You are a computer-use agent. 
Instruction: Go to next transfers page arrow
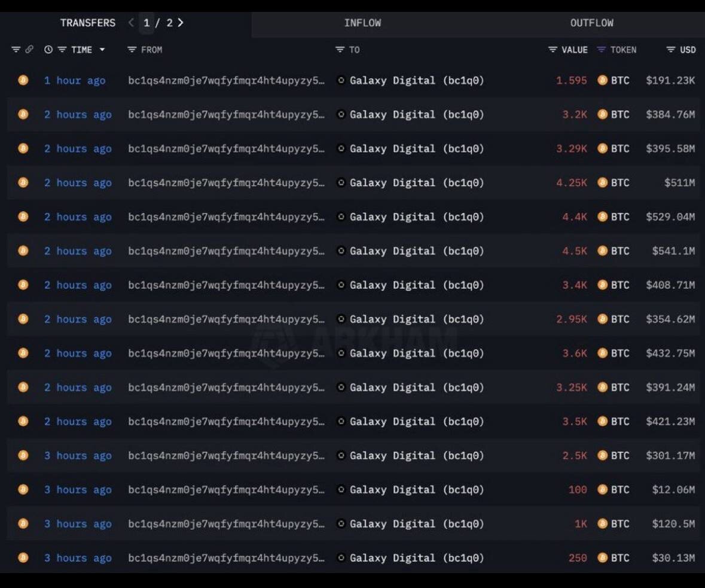181,23
